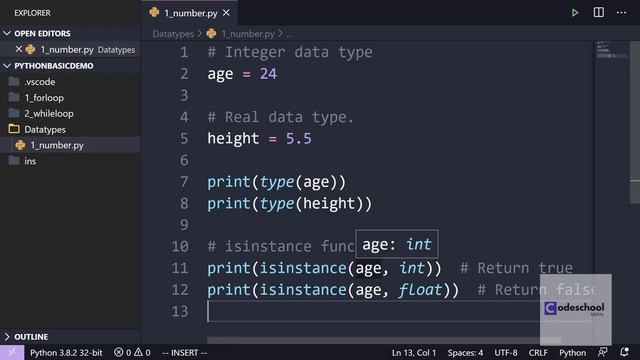Click the breadcrumb ellipsis symbol segment

pos(289,34)
